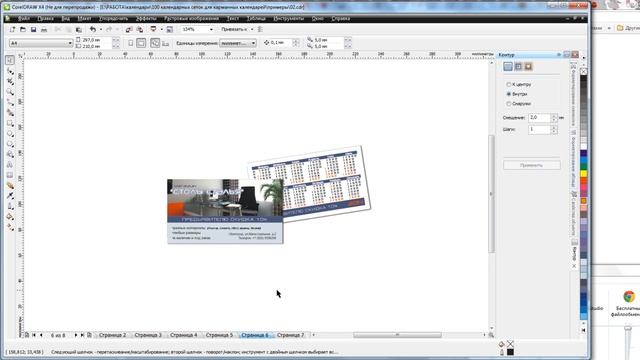Click the Undo arrow icon
Viewport: 640px width, 360px height.
coord(93,29)
